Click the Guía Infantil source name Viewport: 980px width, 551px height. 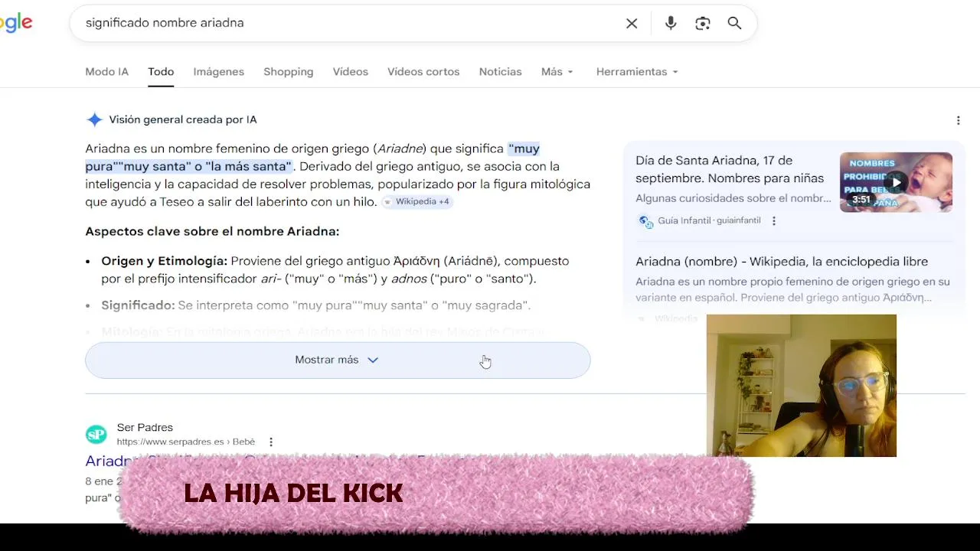(683, 220)
